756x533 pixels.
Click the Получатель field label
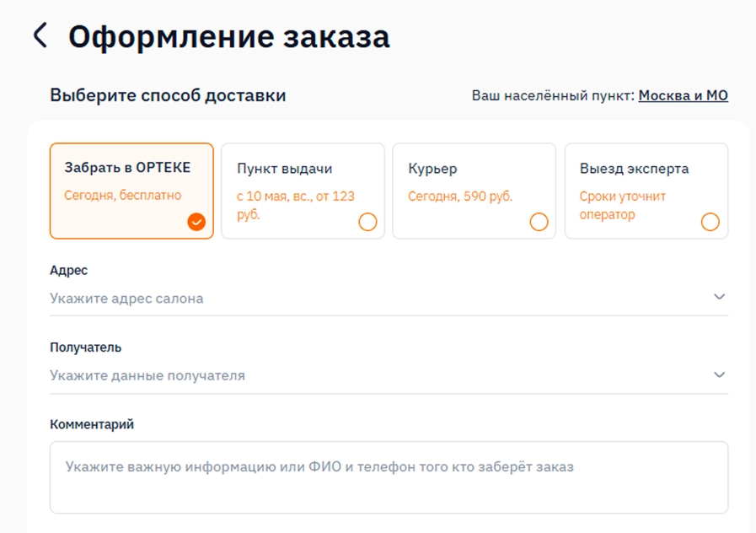(85, 347)
